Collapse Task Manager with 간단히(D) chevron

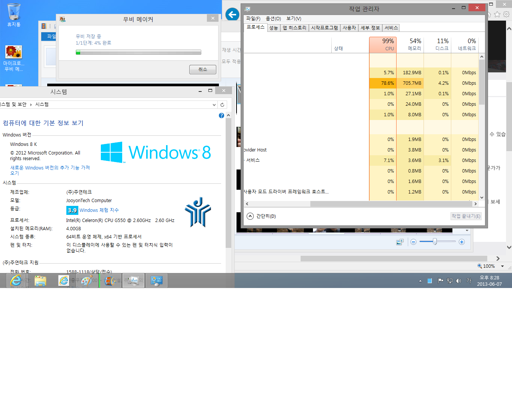point(250,216)
